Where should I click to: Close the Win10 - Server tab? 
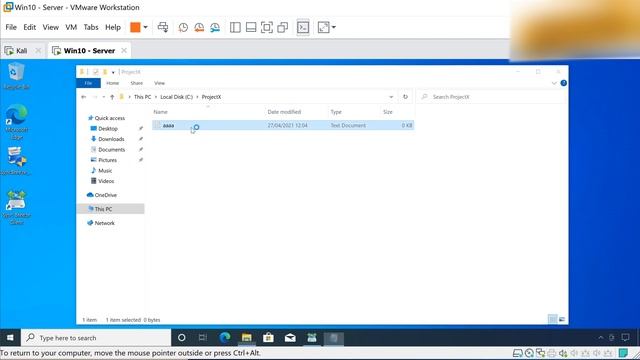click(124, 51)
